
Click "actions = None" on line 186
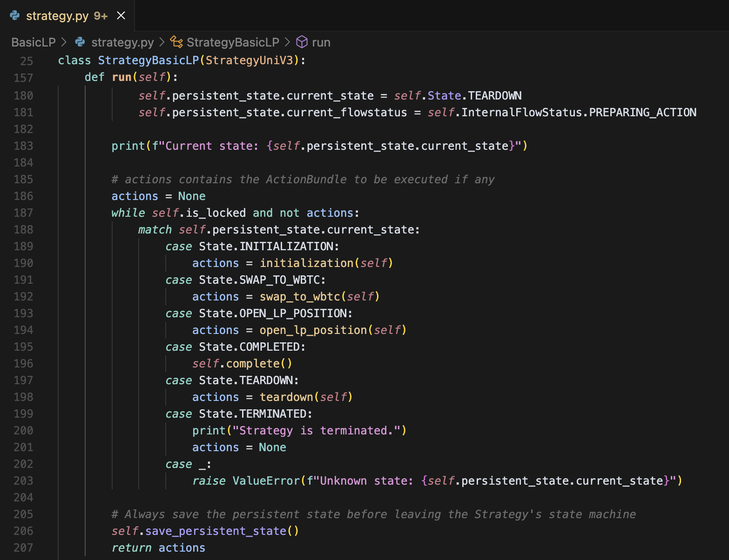point(159,196)
